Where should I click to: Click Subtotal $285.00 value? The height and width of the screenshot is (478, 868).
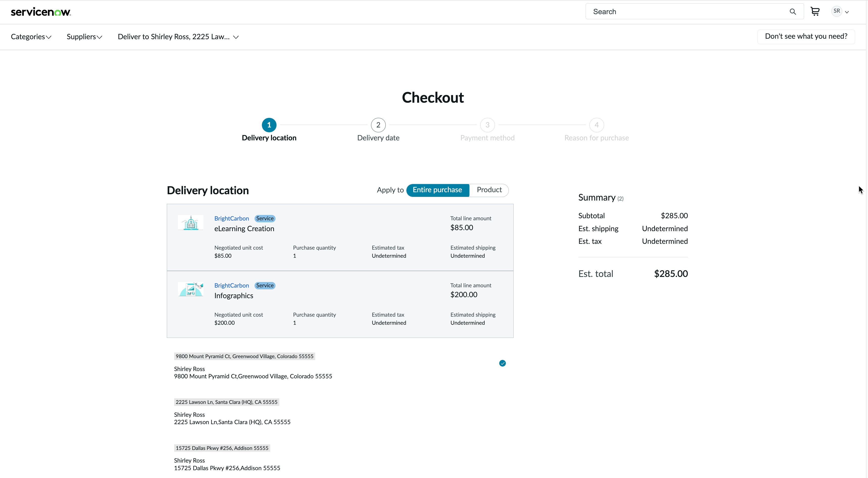click(x=674, y=216)
